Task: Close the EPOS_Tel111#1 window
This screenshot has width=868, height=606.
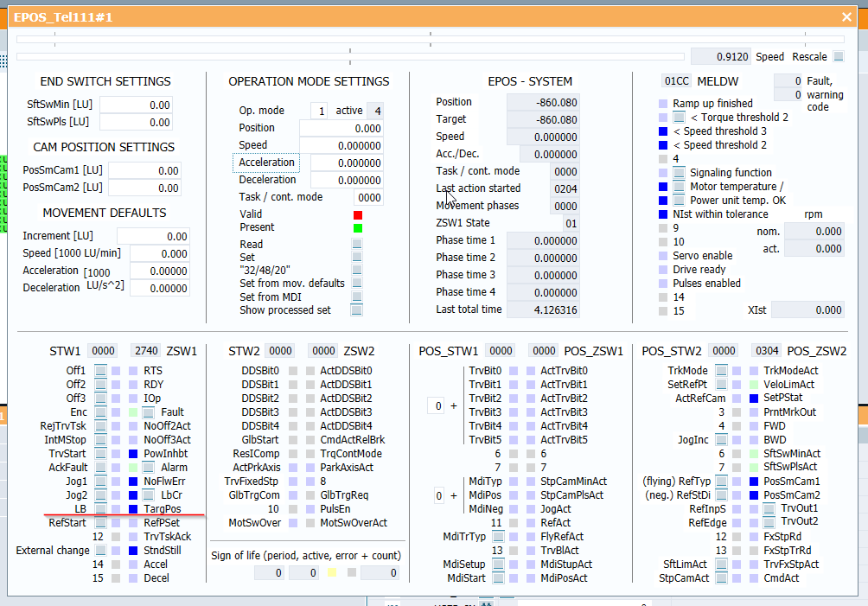Action: [x=846, y=17]
